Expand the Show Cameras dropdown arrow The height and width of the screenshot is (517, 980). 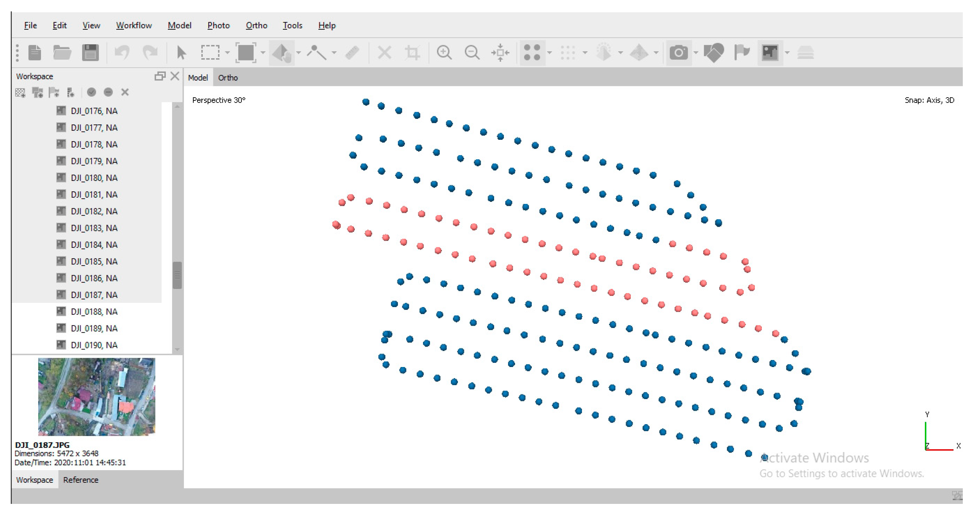(x=696, y=52)
